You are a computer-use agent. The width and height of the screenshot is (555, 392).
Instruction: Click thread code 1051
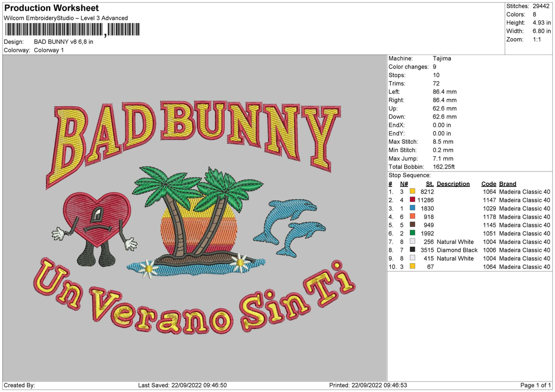(489, 233)
